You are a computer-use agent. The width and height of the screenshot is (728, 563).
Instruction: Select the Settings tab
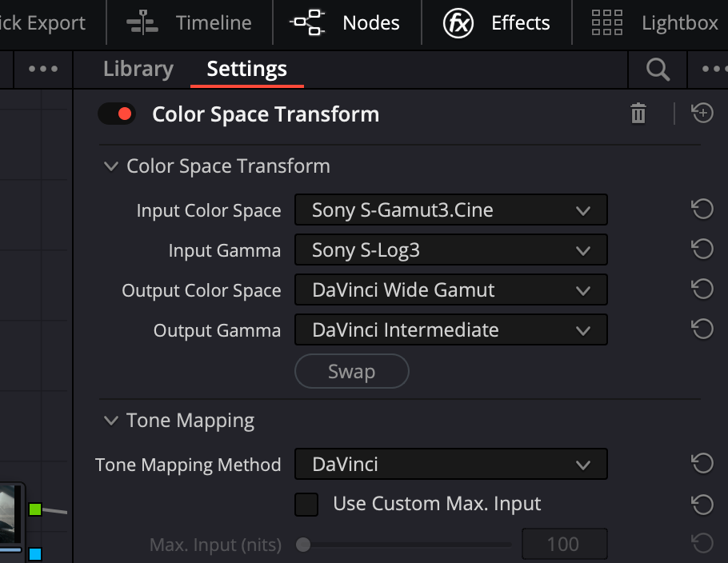click(x=246, y=70)
